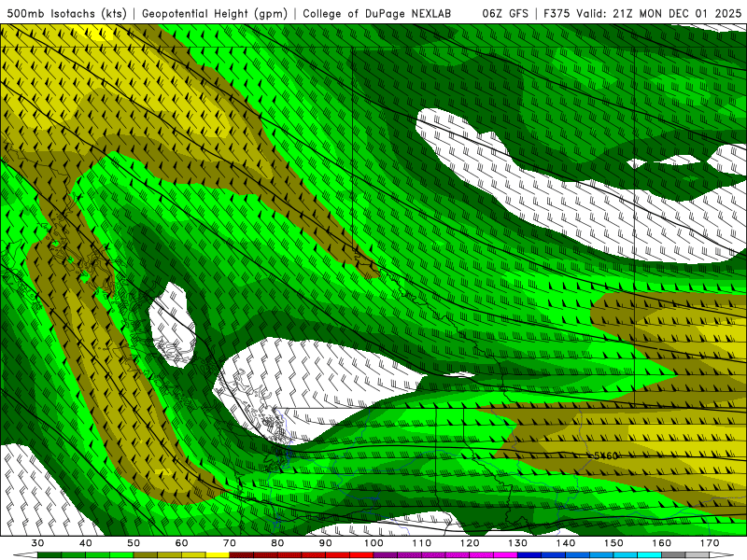
Task: Click the legend value "80"
Action: click(x=277, y=543)
